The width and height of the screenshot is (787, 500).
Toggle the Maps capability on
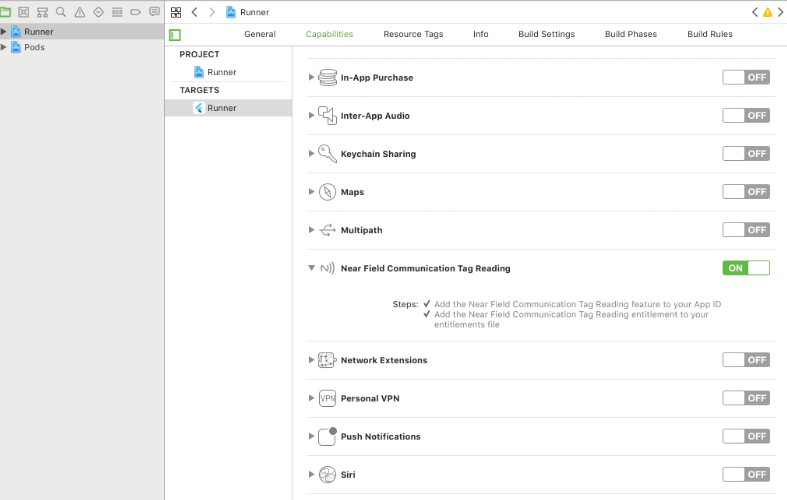click(746, 192)
